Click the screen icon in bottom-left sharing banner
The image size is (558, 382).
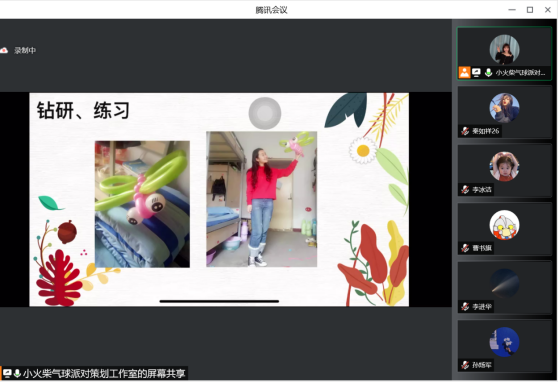tap(7, 373)
